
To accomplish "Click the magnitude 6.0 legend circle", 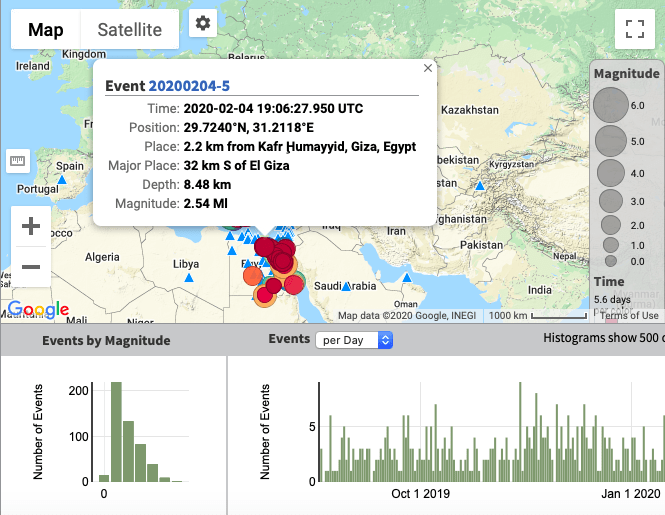I will pos(610,105).
